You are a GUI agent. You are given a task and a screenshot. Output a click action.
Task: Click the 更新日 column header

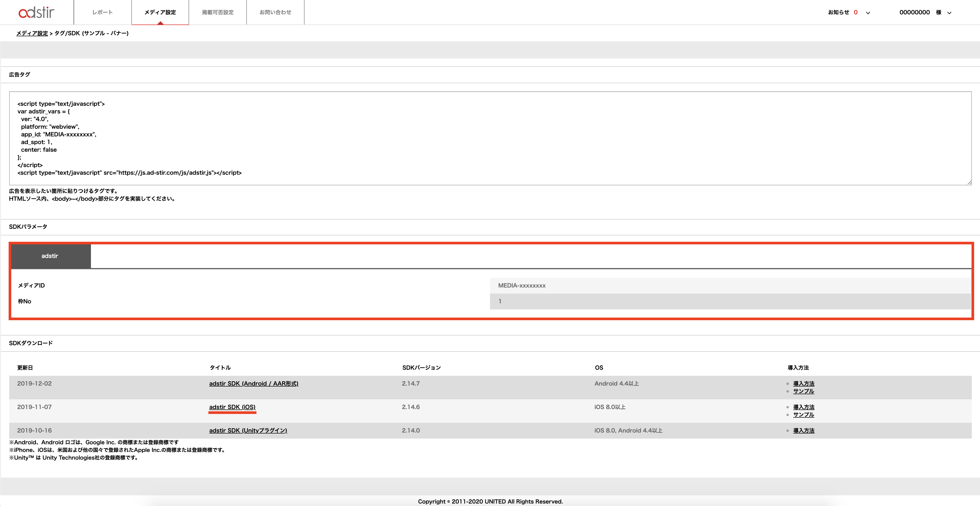pos(25,368)
